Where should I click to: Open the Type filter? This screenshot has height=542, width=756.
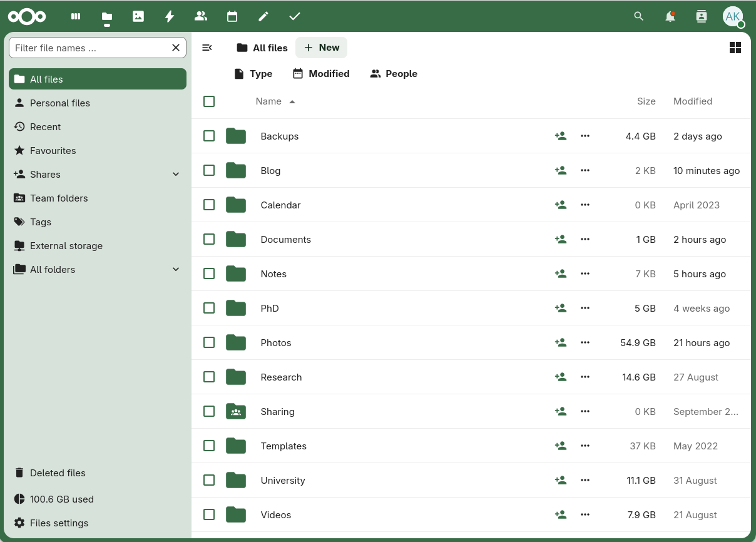(253, 73)
